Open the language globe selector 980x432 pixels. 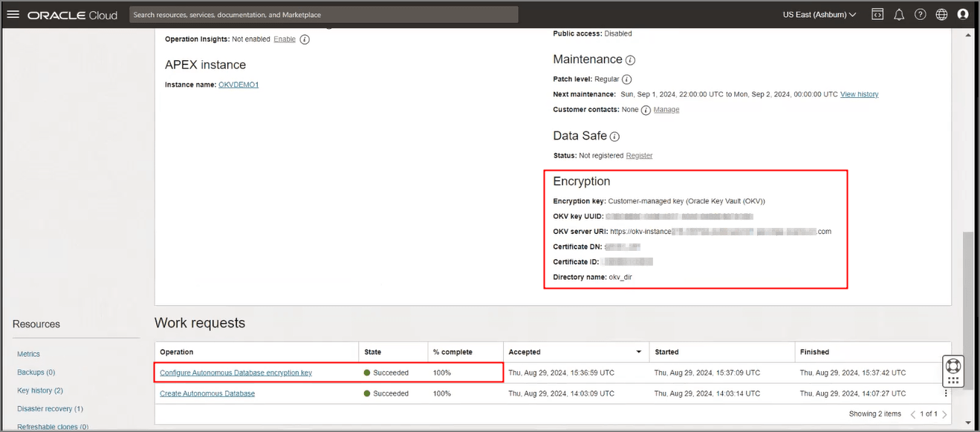941,15
